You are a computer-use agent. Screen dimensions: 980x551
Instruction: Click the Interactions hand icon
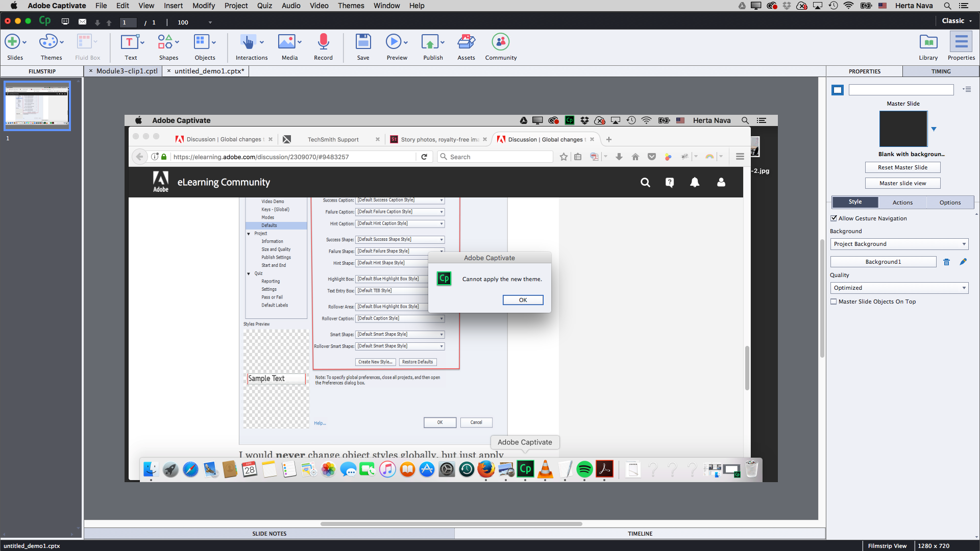click(x=248, y=42)
